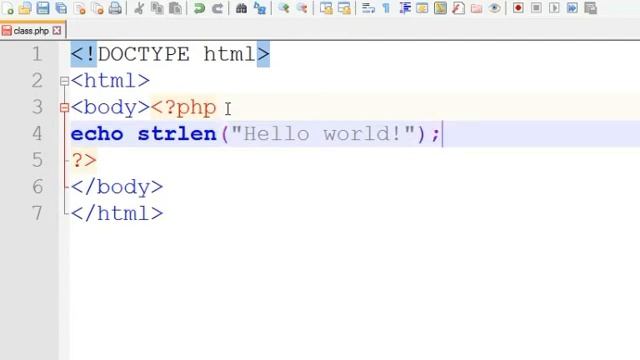Click the Save All toolbar icon
This screenshot has height=360, width=640.
[61, 8]
